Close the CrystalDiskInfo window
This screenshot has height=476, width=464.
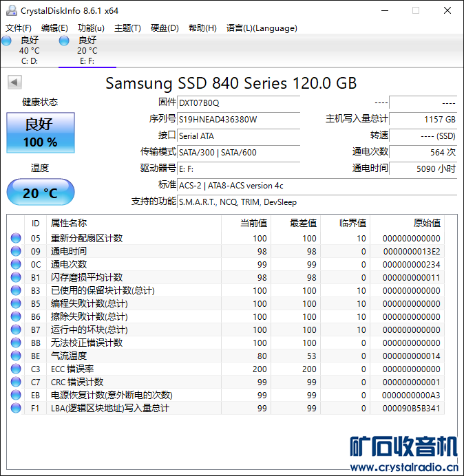click(447, 10)
